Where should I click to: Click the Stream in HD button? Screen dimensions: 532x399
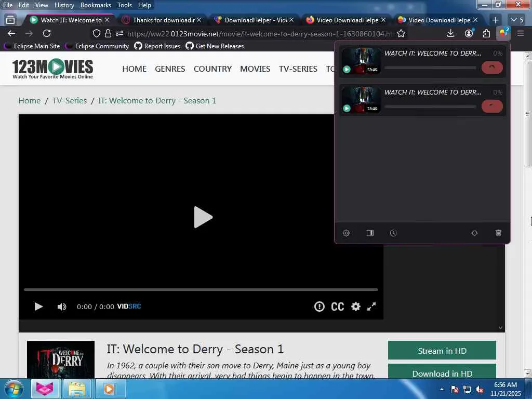pyautogui.click(x=442, y=351)
